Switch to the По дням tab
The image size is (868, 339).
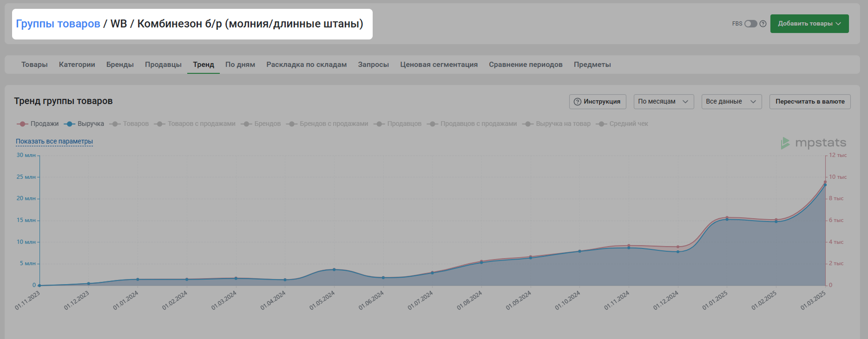click(x=240, y=65)
